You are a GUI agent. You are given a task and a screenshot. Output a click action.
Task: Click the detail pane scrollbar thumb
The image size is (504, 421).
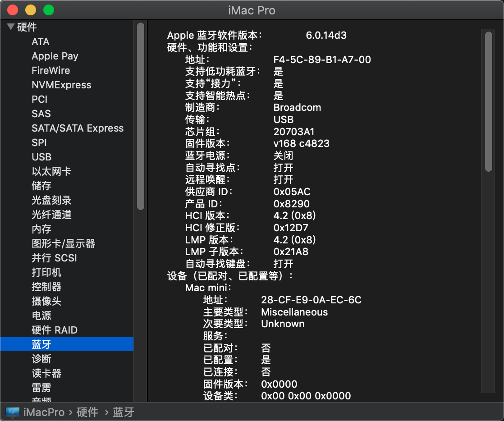pos(489,101)
